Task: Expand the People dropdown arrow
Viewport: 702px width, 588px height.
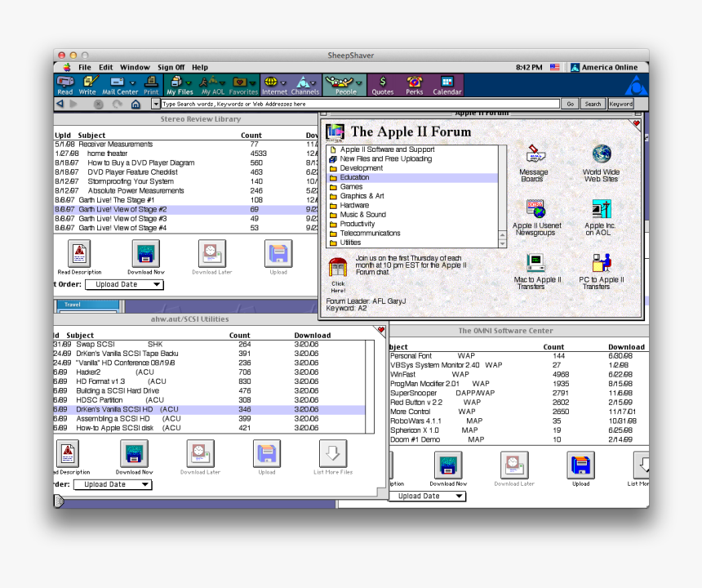Action: coord(359,82)
